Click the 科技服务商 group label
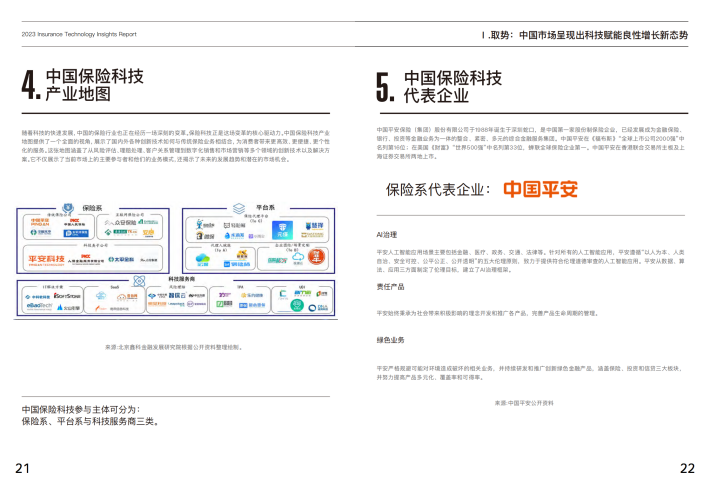 click(x=182, y=279)
